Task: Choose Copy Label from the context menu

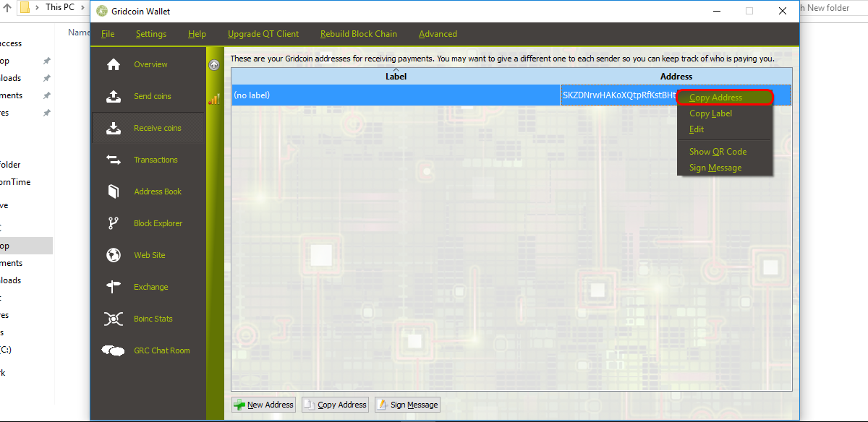Action: [726, 113]
